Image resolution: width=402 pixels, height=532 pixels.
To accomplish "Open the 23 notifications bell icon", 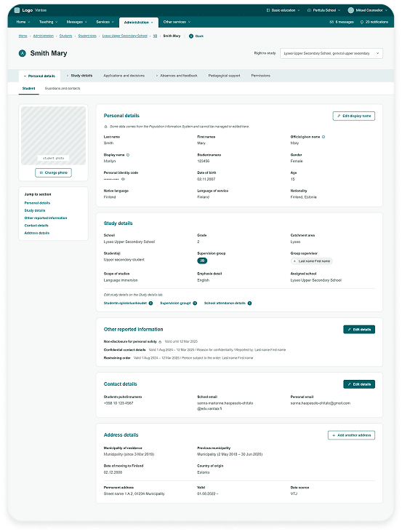I will click(362, 22).
